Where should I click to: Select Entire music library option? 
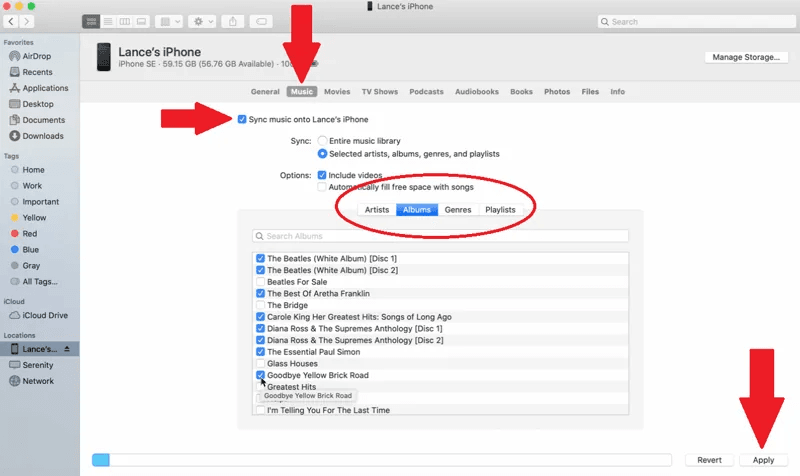coord(322,140)
